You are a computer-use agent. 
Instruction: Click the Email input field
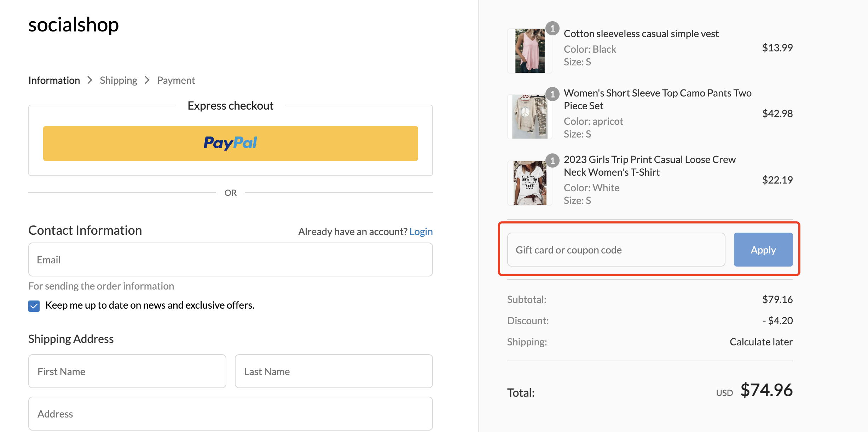point(230,259)
